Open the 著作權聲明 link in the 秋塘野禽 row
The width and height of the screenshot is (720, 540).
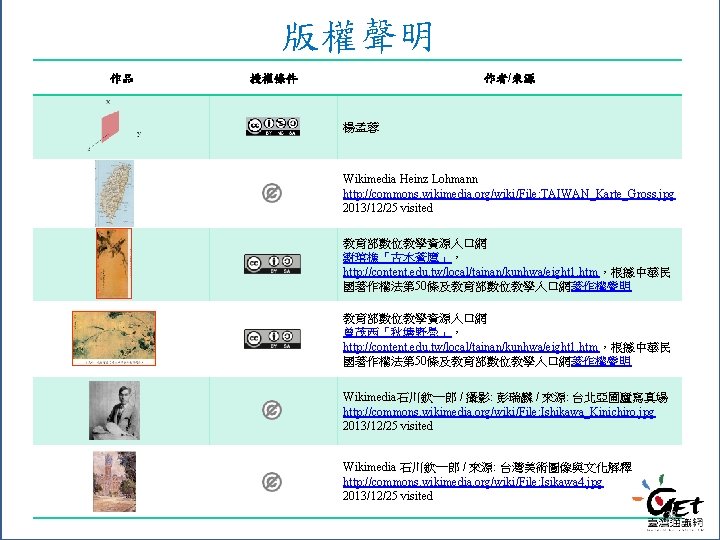[x=602, y=361]
